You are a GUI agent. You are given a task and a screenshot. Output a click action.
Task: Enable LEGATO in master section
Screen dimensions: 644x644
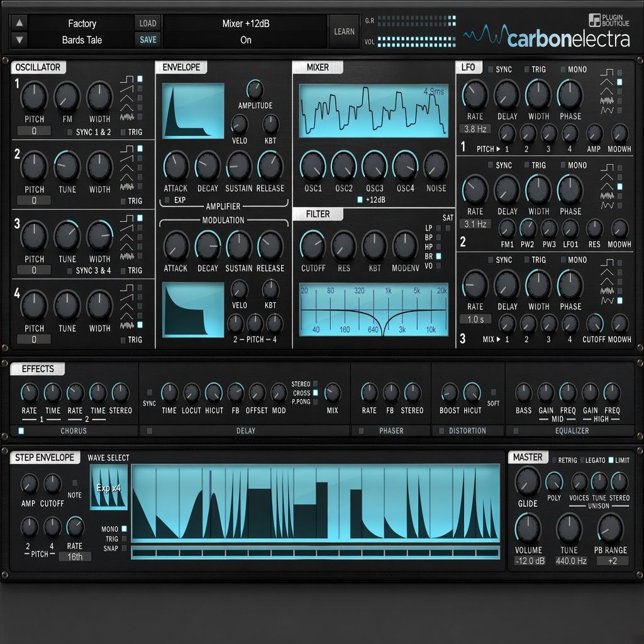[582, 460]
